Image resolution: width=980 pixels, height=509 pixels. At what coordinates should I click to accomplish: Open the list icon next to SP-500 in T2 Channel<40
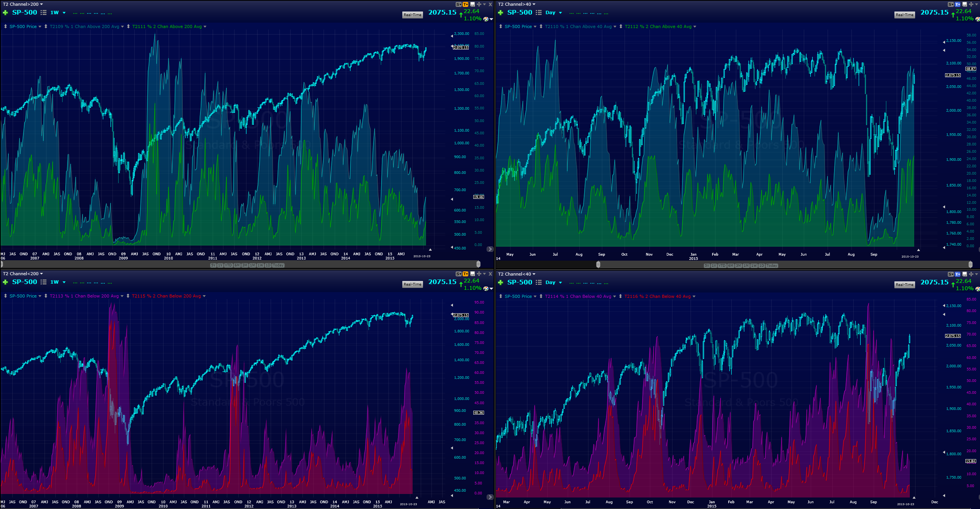539,283
